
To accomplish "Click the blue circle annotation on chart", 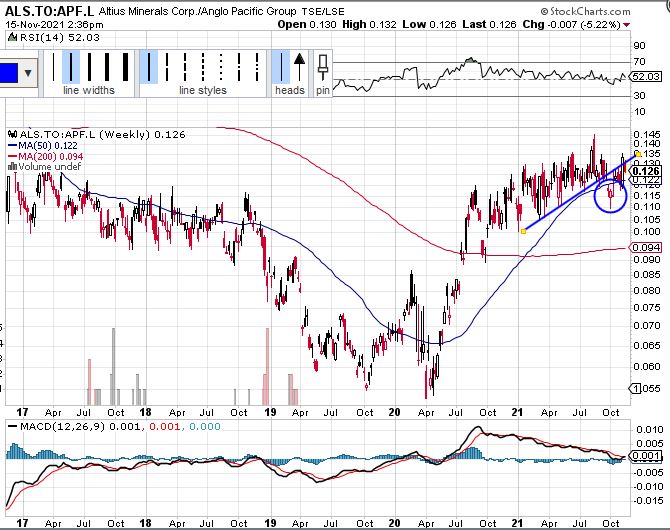I will (609, 194).
